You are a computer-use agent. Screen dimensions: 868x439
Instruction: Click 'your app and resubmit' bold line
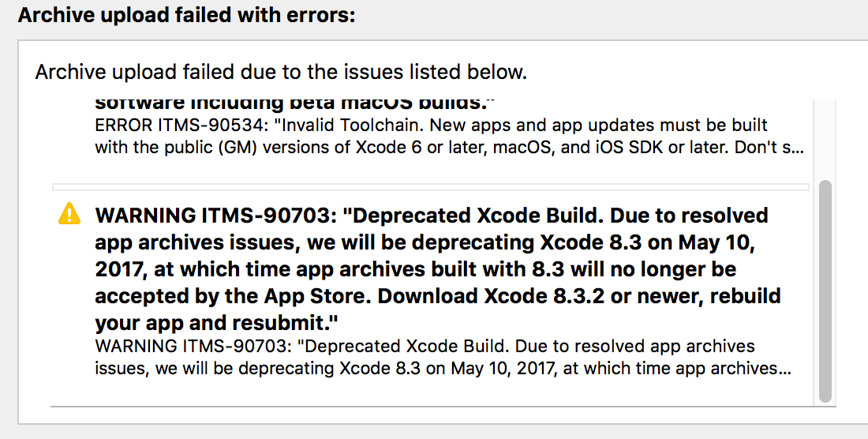click(216, 323)
